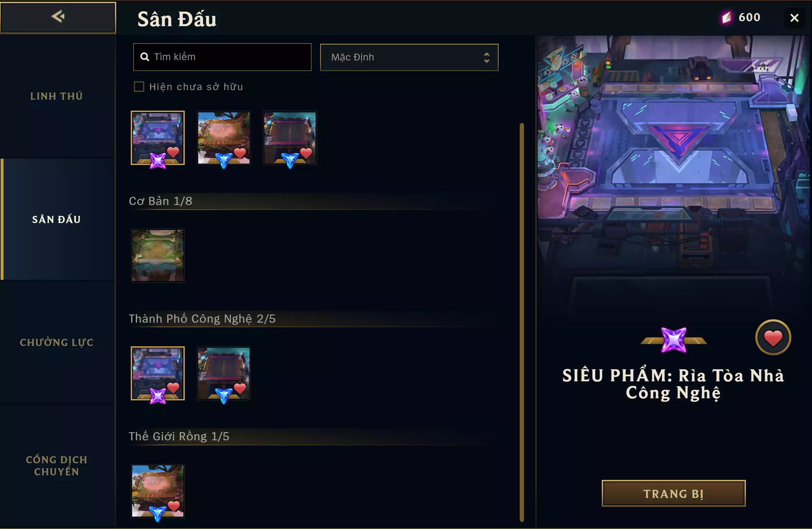Click purple star badge on first favorite arena

[x=158, y=161]
